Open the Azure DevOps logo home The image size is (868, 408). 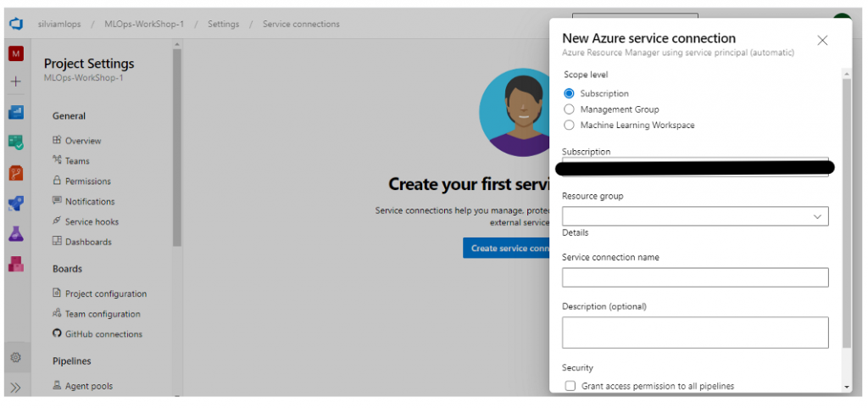tap(15, 25)
